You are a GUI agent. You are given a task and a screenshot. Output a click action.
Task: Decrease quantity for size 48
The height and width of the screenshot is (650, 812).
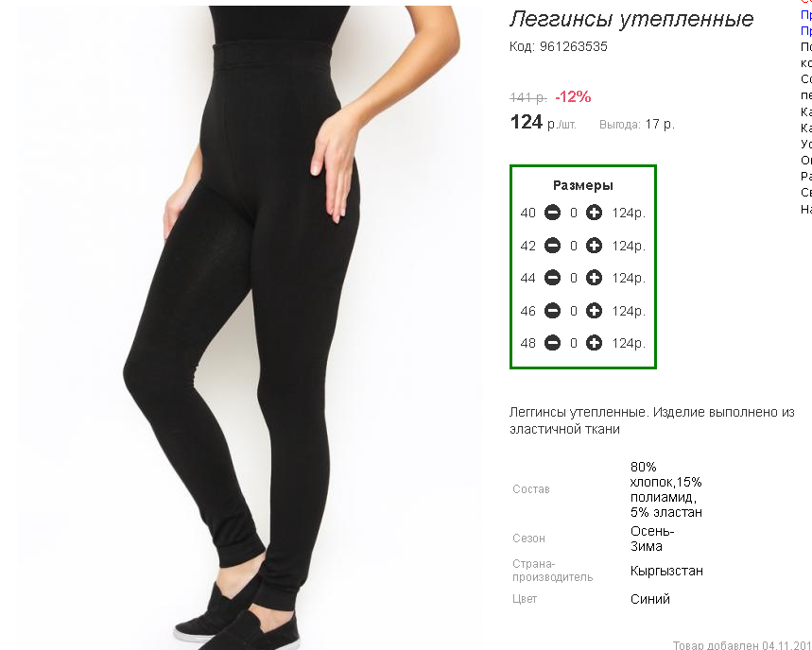point(553,343)
